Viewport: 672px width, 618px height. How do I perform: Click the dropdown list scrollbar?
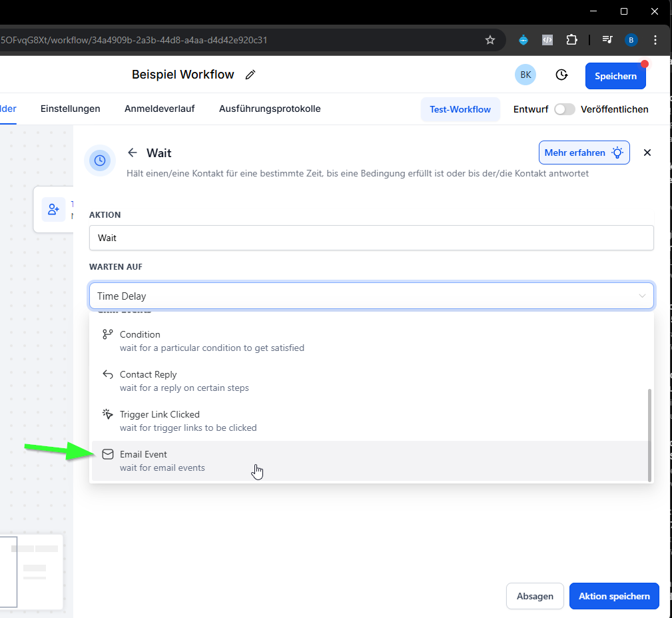click(x=649, y=435)
